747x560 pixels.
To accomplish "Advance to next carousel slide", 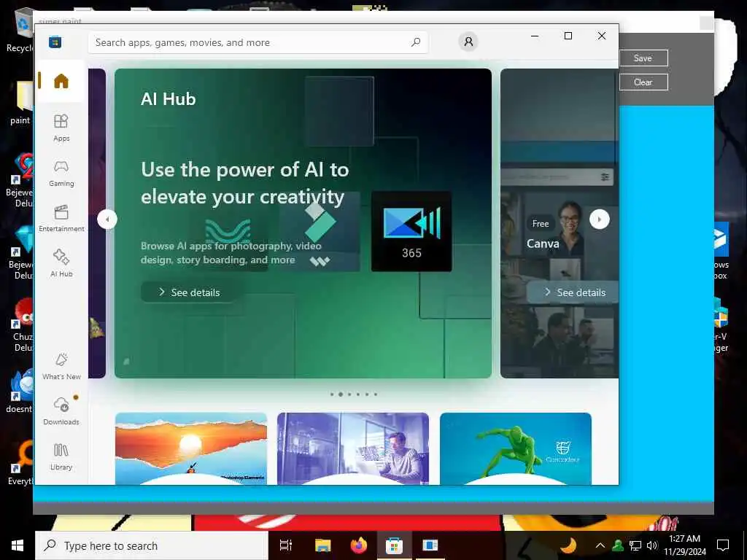I will (600, 219).
